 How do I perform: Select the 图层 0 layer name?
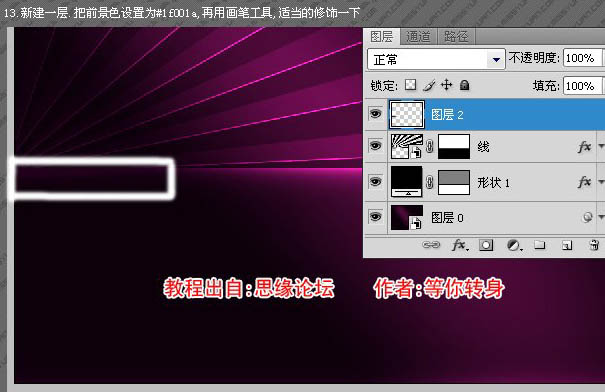coord(447,218)
